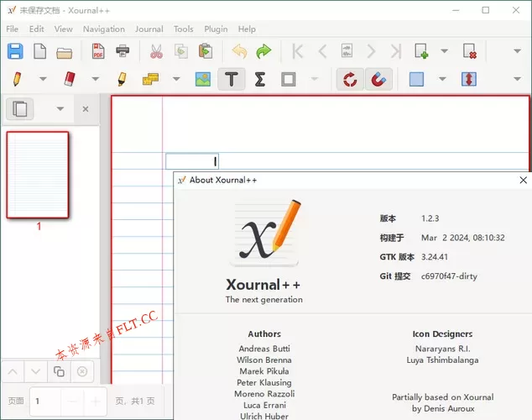Move page up in sidebar
Image resolution: width=532 pixels, height=420 pixels.
coord(13,371)
